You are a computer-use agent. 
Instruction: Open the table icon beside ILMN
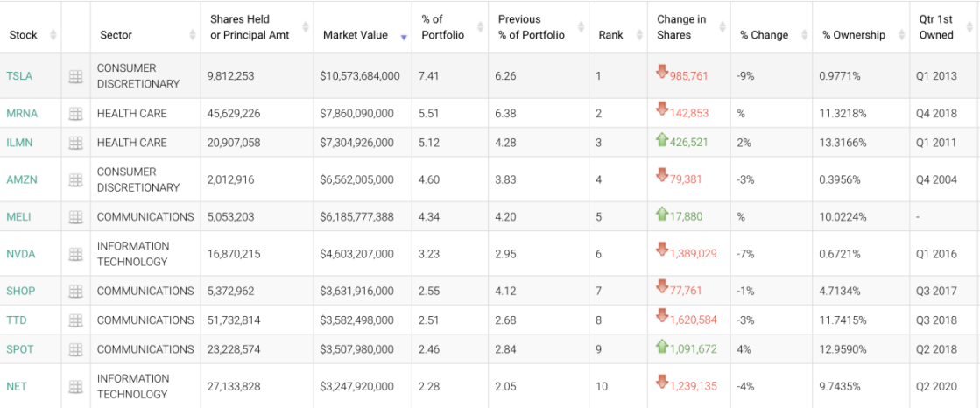point(75,143)
